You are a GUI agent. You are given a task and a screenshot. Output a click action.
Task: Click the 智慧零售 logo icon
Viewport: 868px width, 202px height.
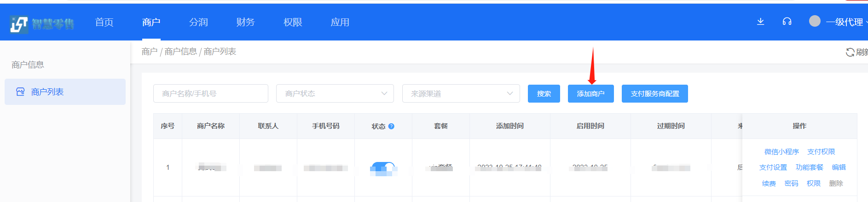19,24
